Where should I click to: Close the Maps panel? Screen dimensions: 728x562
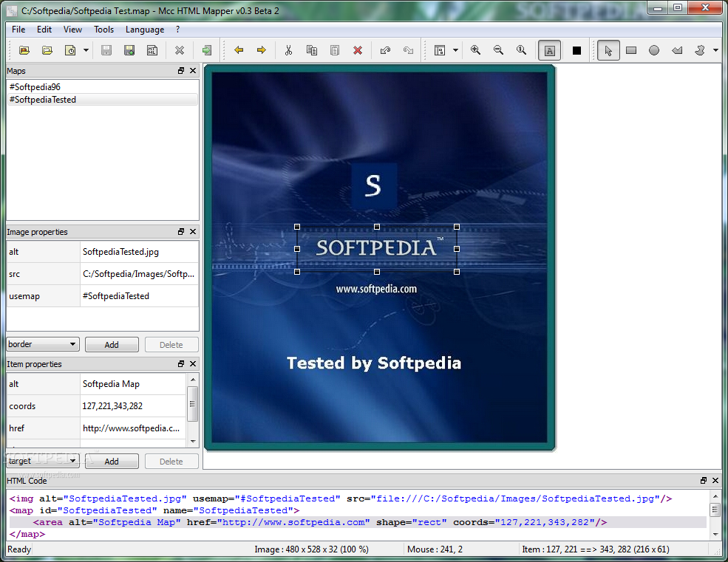(x=193, y=71)
